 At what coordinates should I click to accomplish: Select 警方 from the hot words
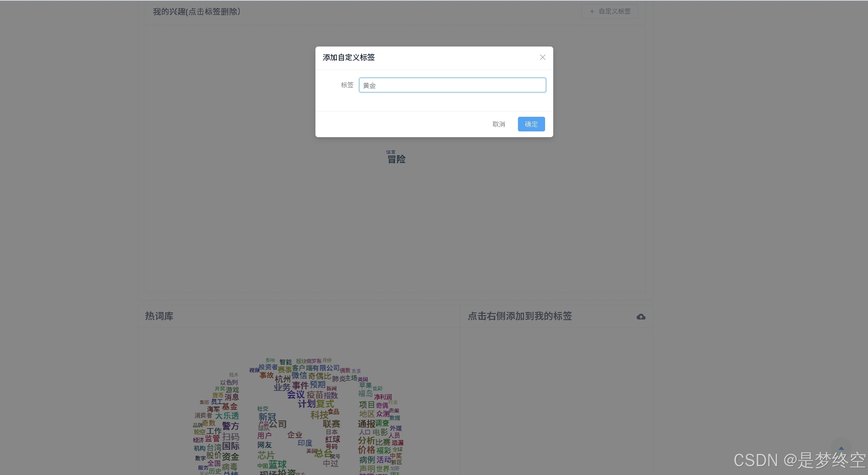230,426
